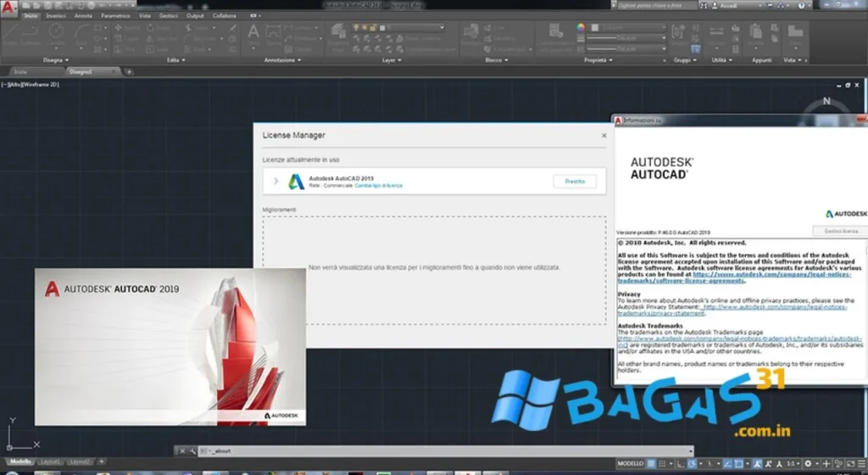Toggle 2D object snap square icon
Viewport: 868px width, 475px height.
click(738, 463)
